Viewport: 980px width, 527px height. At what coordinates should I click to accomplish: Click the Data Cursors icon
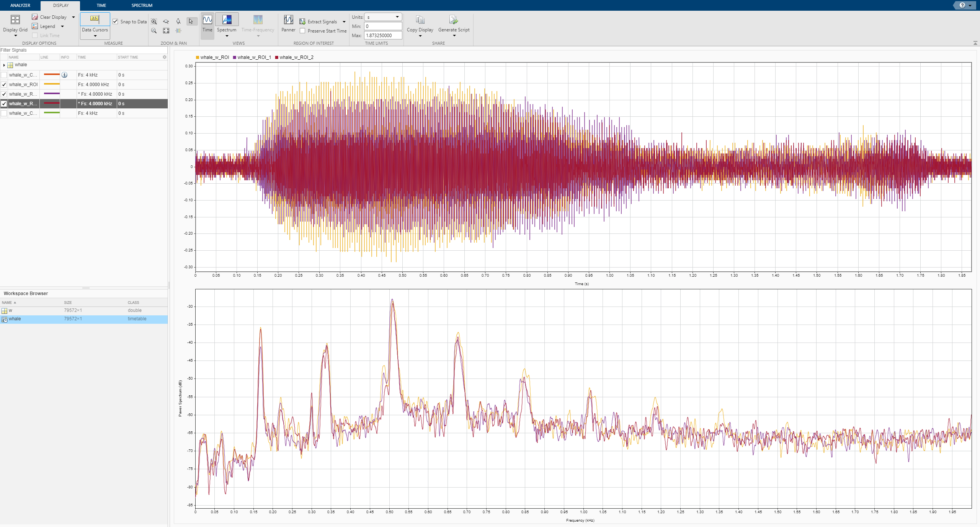point(95,18)
